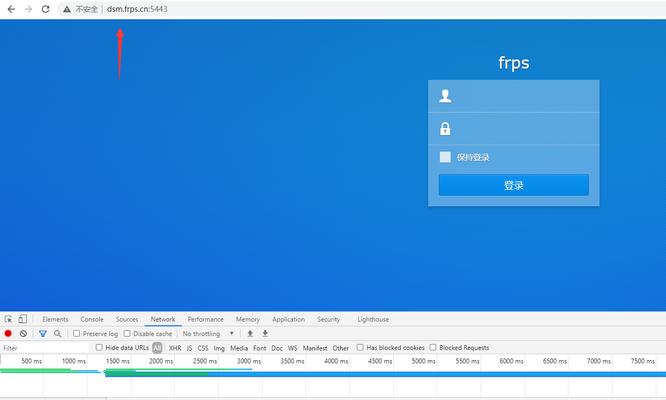Viewport: 666px width, 400px height.
Task: Toggle the DevTools device toolbar icon
Action: click(23, 319)
